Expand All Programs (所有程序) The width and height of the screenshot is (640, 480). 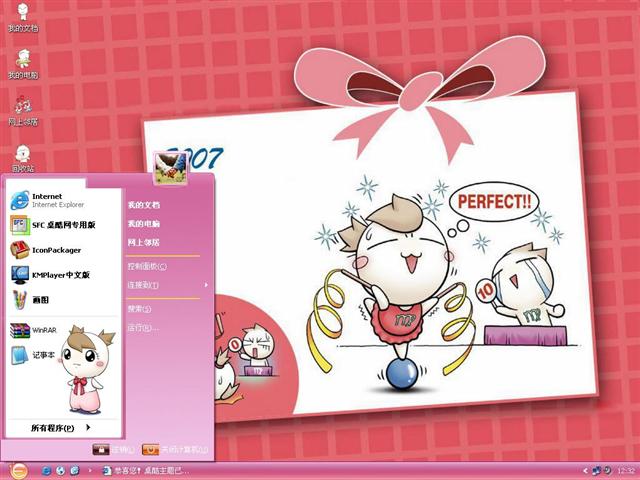61,428
